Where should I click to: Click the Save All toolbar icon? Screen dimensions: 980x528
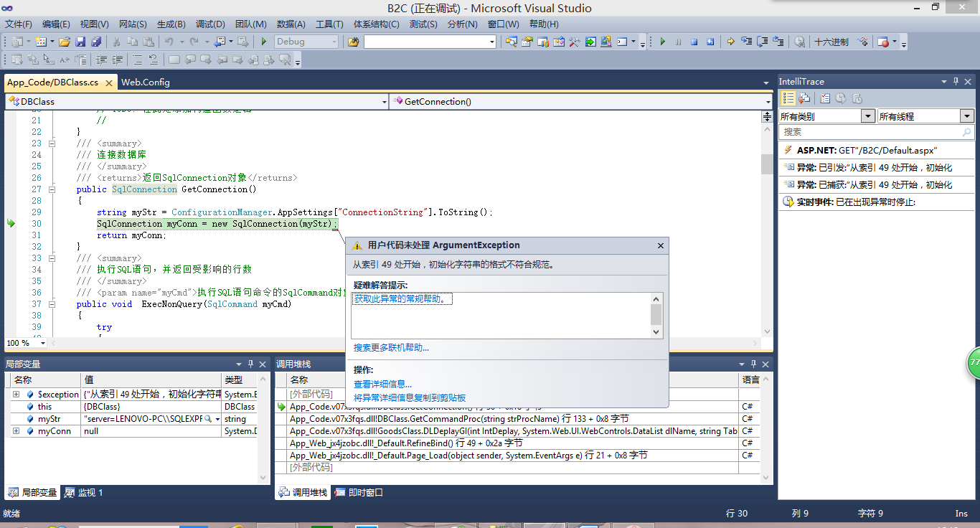(96, 42)
